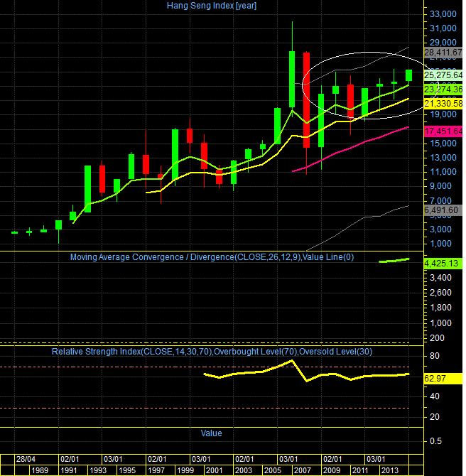This screenshot has width=466, height=476.
Task: Click the 25,275.64 last price tag
Action: point(443,75)
